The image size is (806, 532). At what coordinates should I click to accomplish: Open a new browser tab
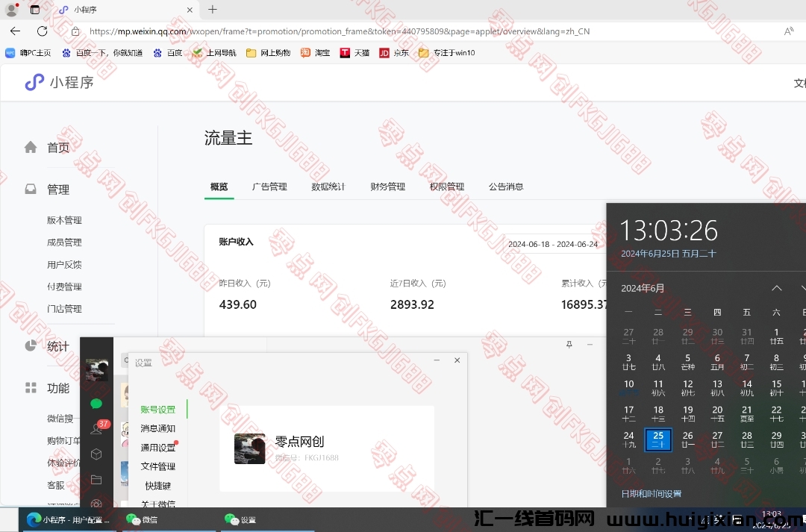[212, 9]
